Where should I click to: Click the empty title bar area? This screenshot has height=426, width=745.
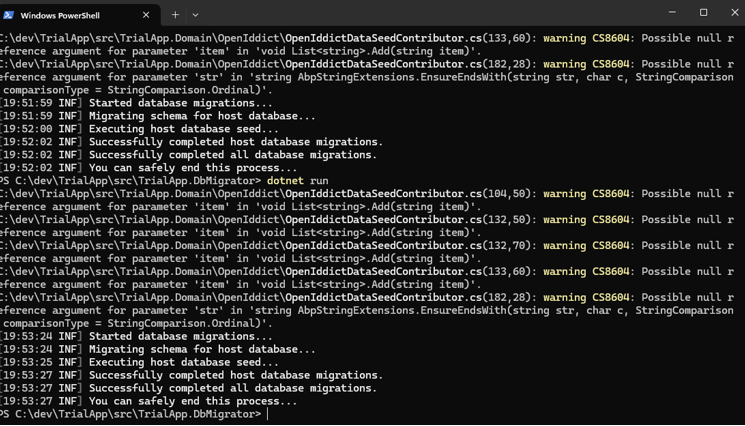(x=420, y=13)
